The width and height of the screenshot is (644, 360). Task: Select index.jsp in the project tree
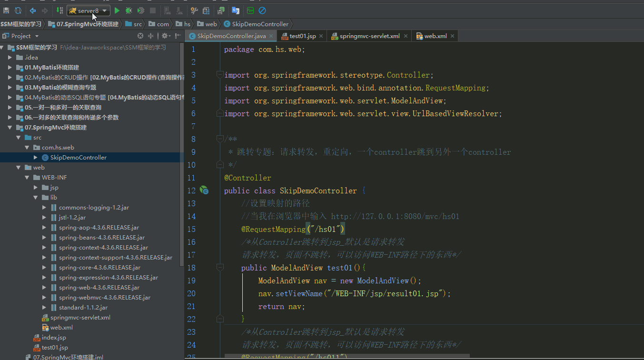click(54, 338)
